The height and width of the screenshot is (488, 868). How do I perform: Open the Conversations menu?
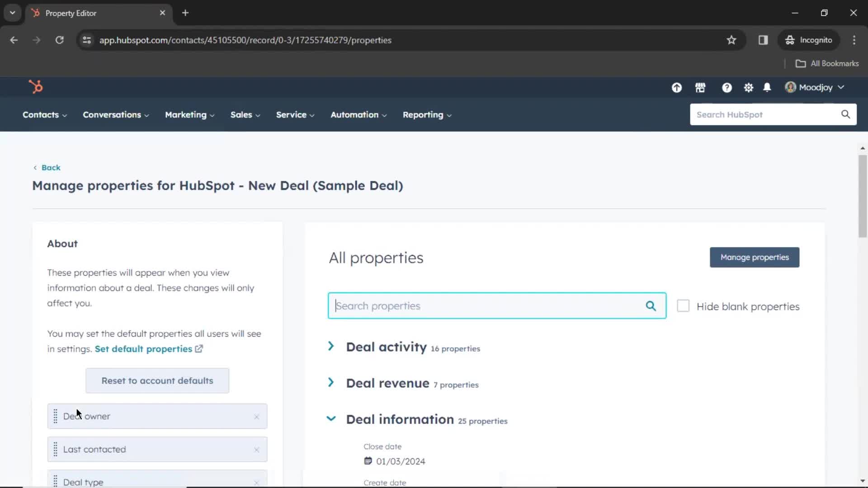(x=116, y=115)
